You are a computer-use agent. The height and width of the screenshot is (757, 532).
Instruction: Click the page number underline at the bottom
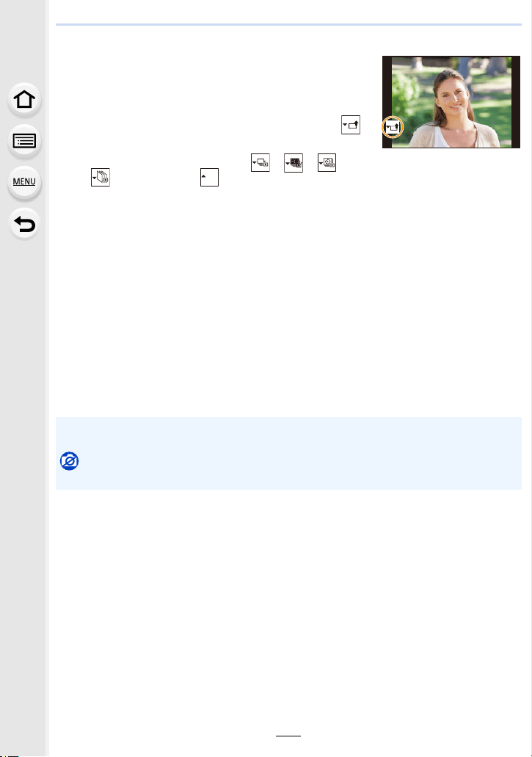(x=288, y=736)
